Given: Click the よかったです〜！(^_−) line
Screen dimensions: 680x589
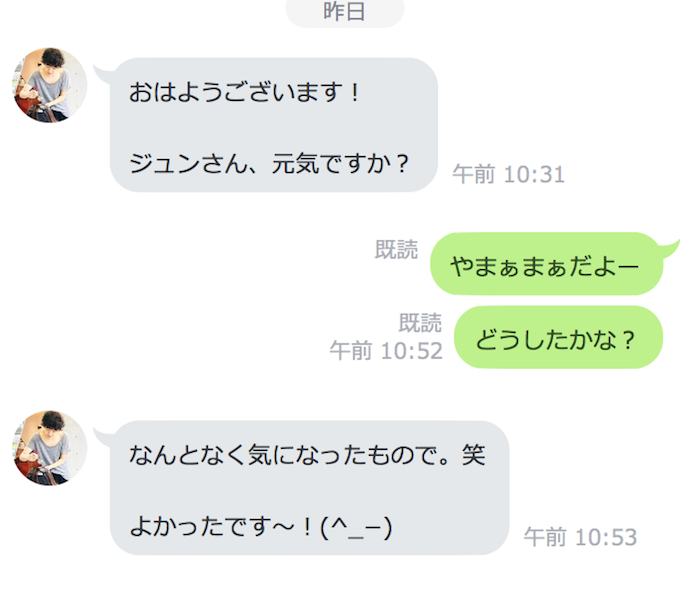Looking at the screenshot, I should [261, 527].
